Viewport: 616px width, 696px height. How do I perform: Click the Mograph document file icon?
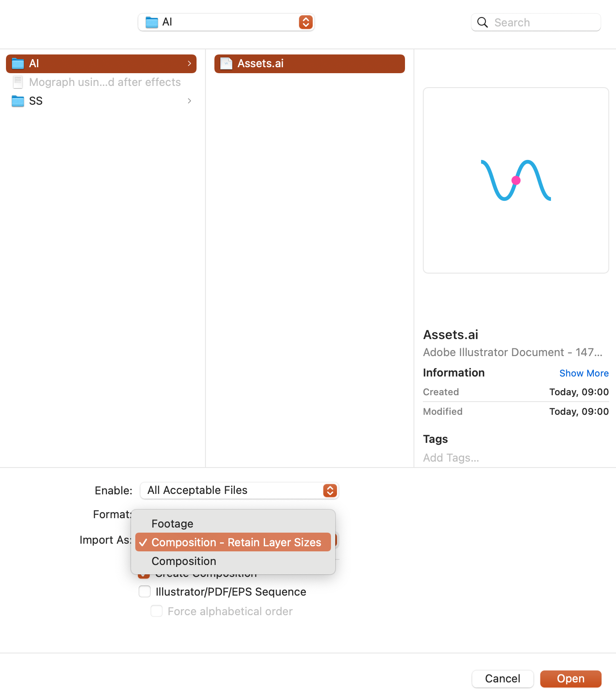click(x=18, y=82)
